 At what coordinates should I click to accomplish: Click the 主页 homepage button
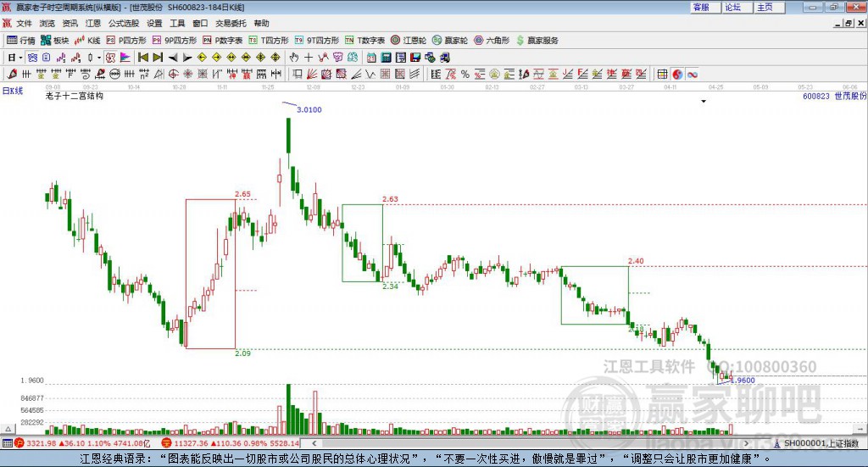click(769, 7)
